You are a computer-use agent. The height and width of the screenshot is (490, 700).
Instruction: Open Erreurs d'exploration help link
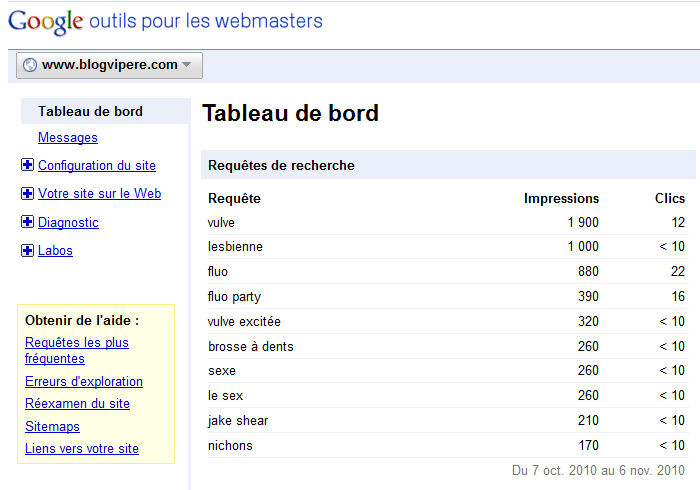point(84,382)
